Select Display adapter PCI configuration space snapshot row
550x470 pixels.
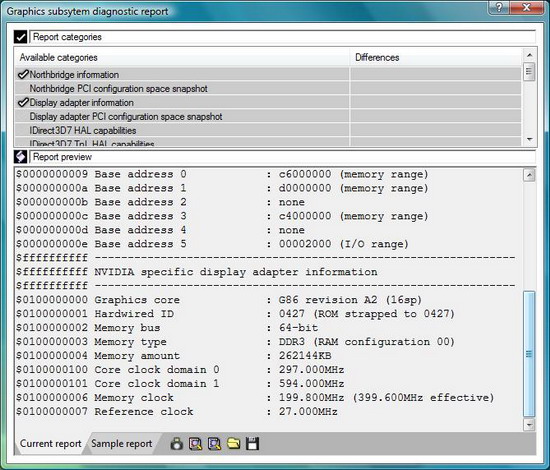point(268,116)
